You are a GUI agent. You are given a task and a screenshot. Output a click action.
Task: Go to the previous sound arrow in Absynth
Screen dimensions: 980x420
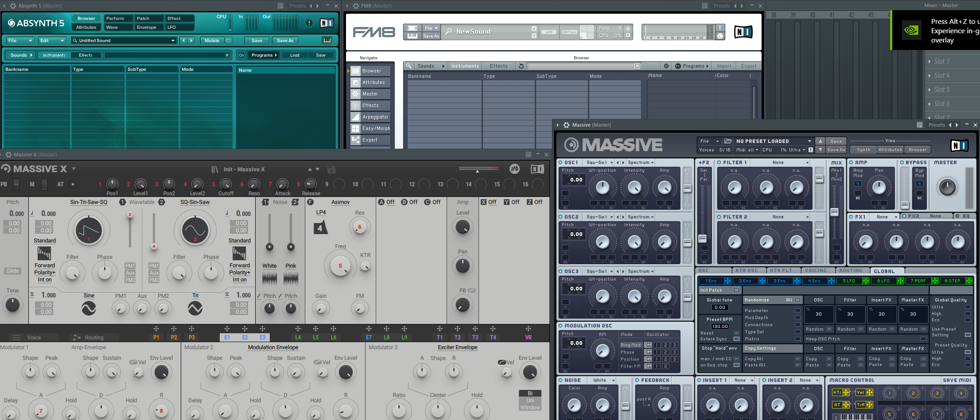tap(183, 41)
